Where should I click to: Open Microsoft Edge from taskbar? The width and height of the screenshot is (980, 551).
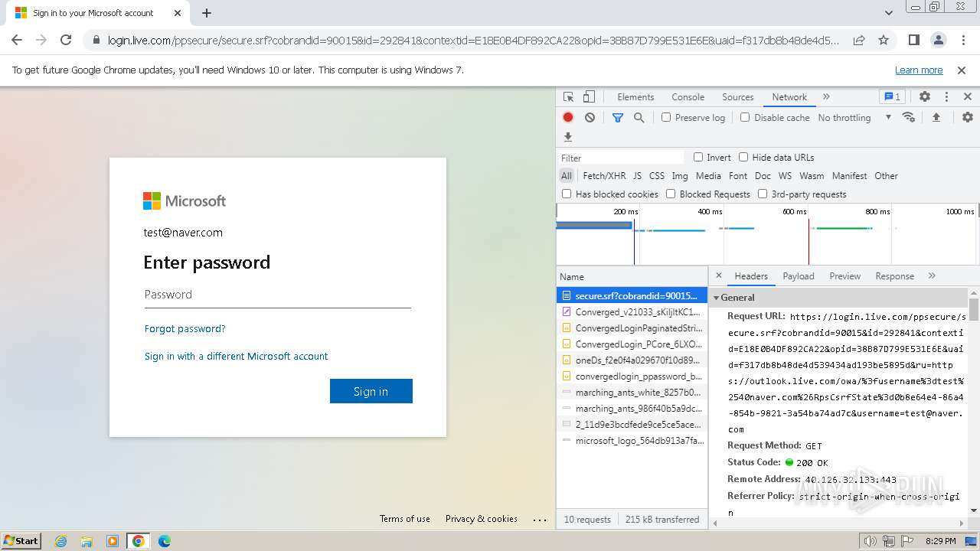(x=164, y=541)
